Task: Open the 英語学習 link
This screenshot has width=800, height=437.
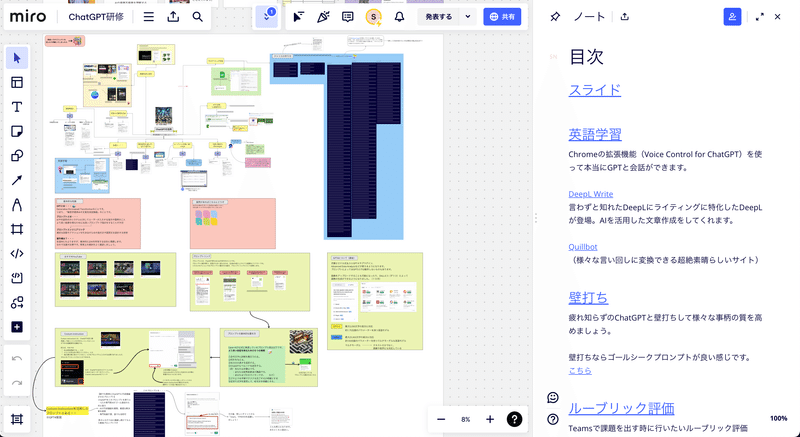Action: [595, 134]
